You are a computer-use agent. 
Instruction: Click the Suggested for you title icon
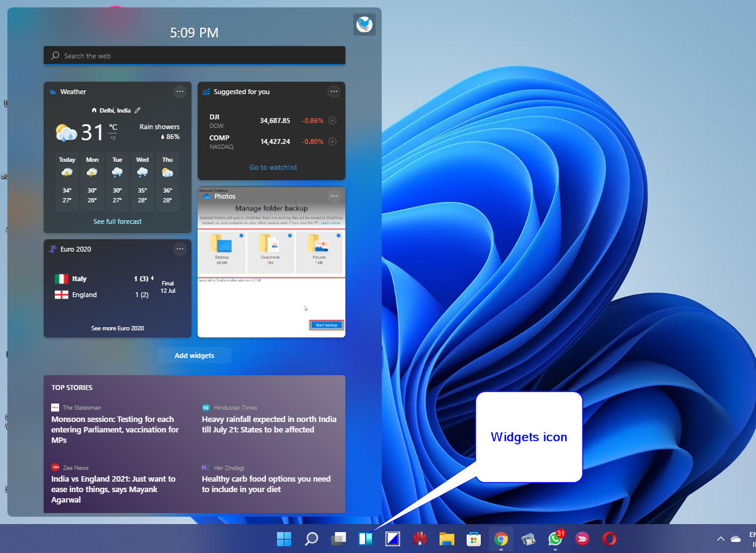206,92
